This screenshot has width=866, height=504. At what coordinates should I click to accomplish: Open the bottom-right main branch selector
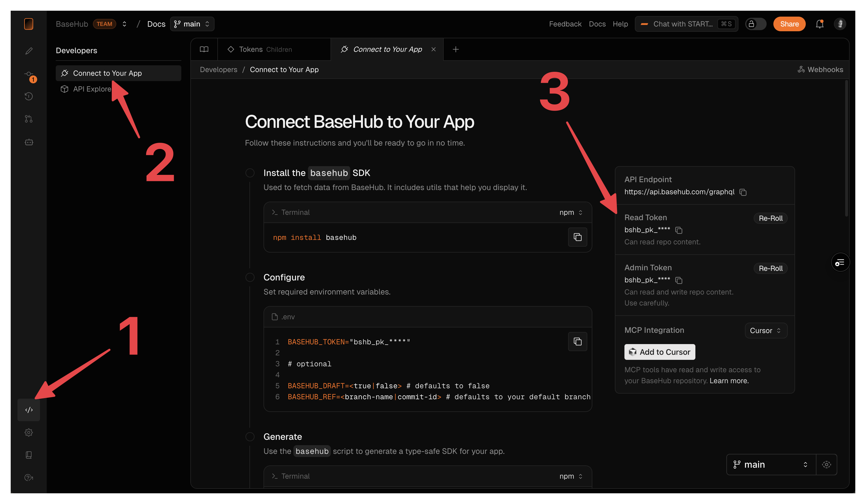coord(771,465)
